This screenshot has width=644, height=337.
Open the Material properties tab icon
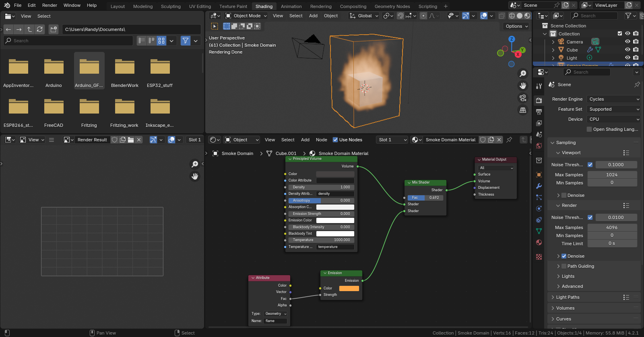click(539, 242)
